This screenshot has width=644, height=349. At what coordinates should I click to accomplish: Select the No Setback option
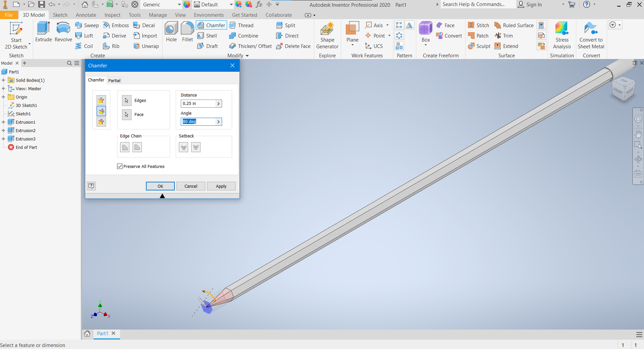[x=196, y=147]
